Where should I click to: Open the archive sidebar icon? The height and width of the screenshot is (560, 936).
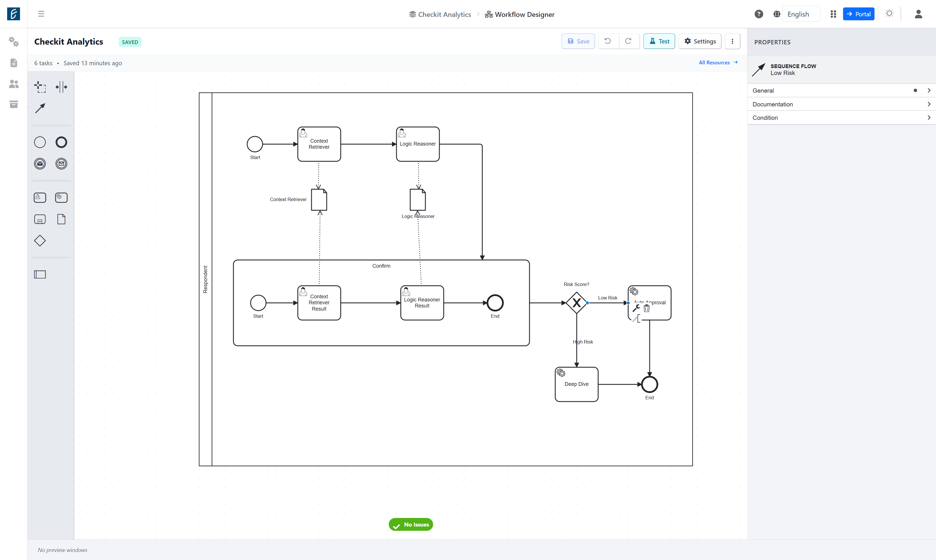[x=13, y=104]
